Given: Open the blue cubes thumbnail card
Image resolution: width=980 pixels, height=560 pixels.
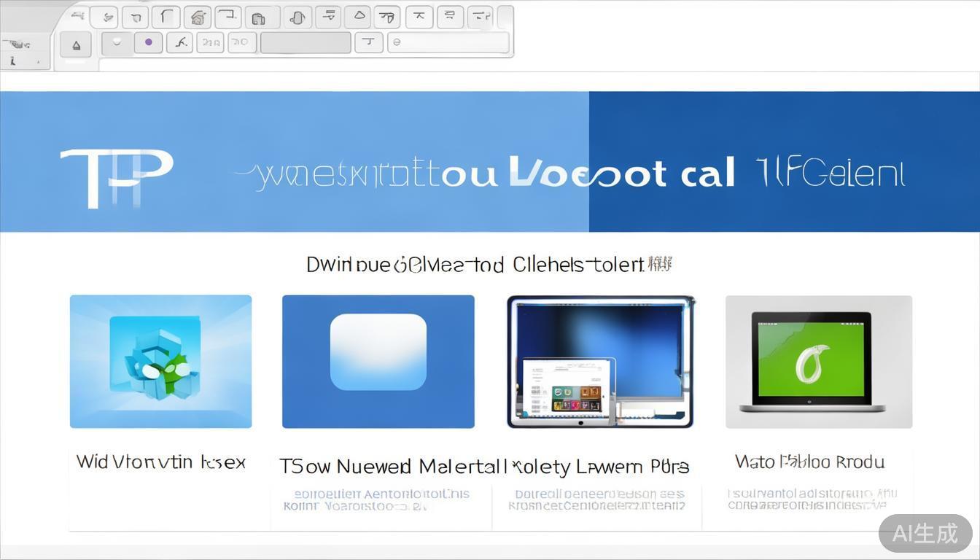Looking at the screenshot, I should pos(160,361).
